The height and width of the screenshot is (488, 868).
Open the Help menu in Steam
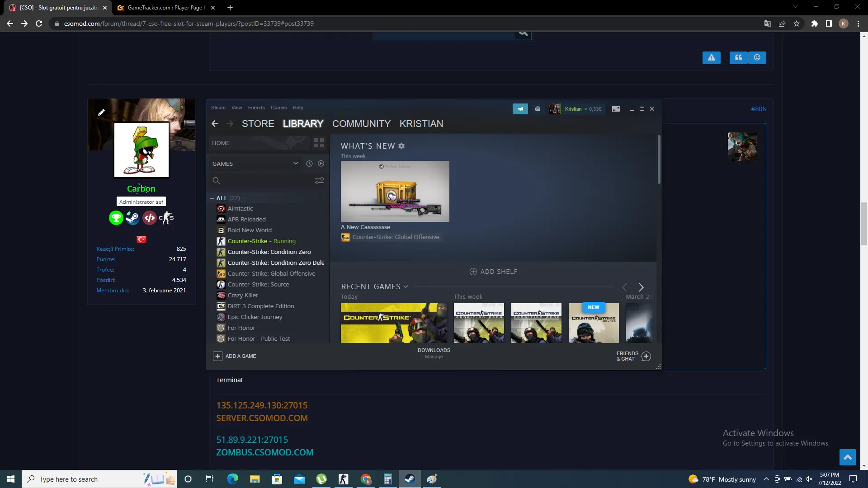pyautogui.click(x=298, y=108)
